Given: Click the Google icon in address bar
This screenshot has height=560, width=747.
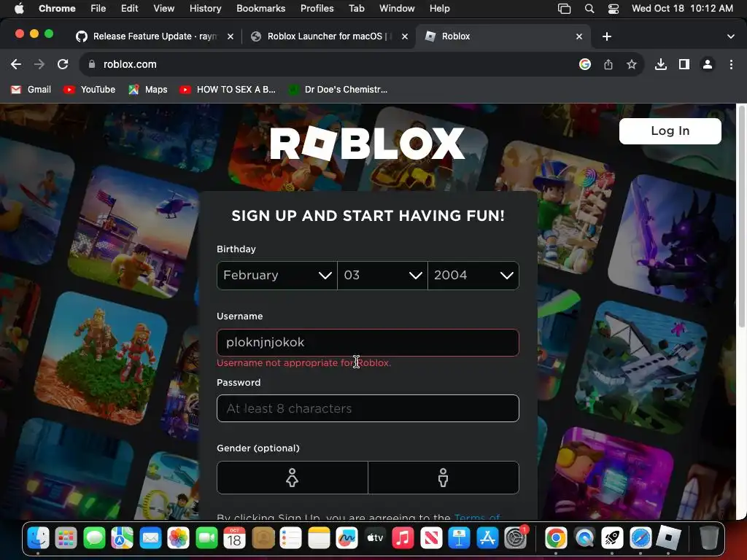Looking at the screenshot, I should tap(584, 64).
